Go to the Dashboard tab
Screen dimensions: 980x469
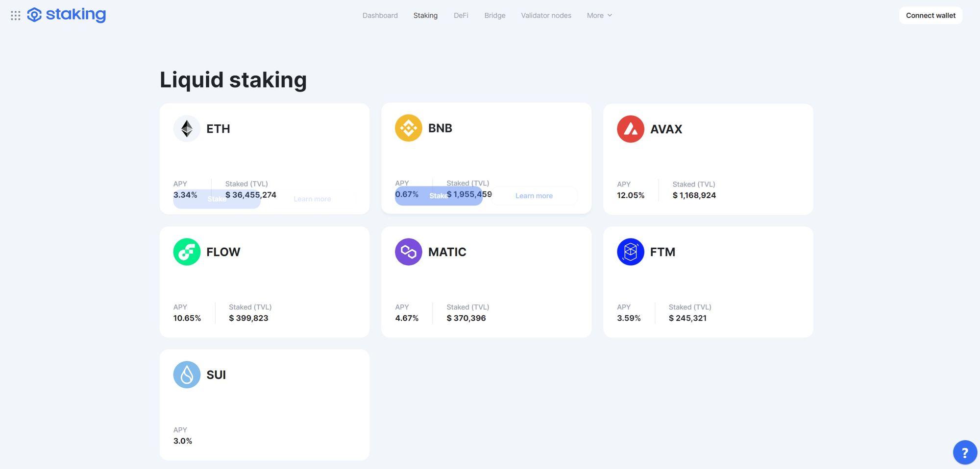380,15
